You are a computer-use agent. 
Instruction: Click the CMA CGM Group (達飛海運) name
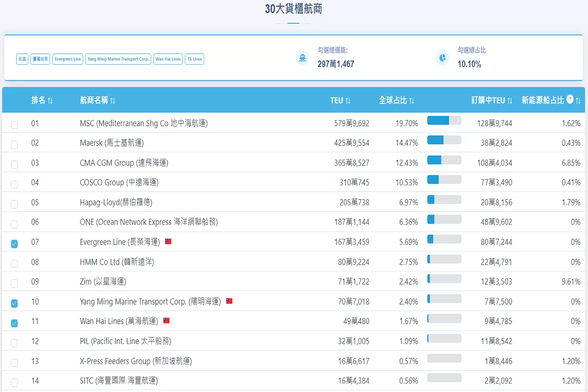(x=124, y=163)
